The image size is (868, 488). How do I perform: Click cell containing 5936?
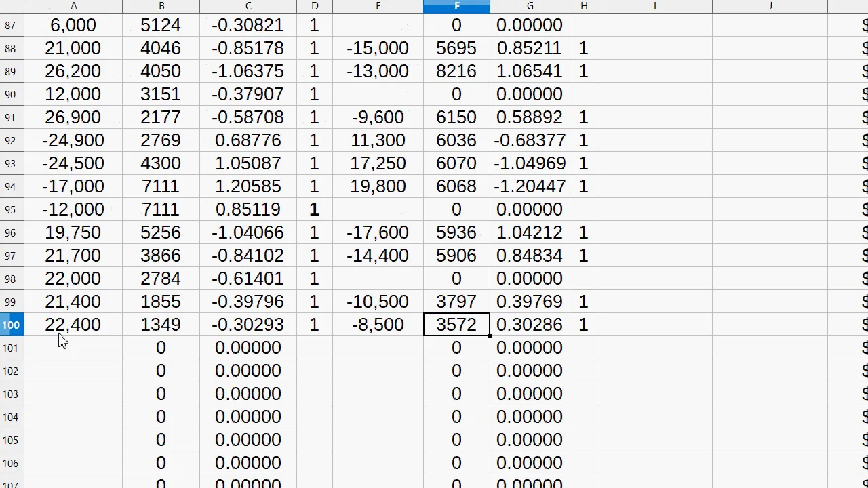(x=456, y=232)
